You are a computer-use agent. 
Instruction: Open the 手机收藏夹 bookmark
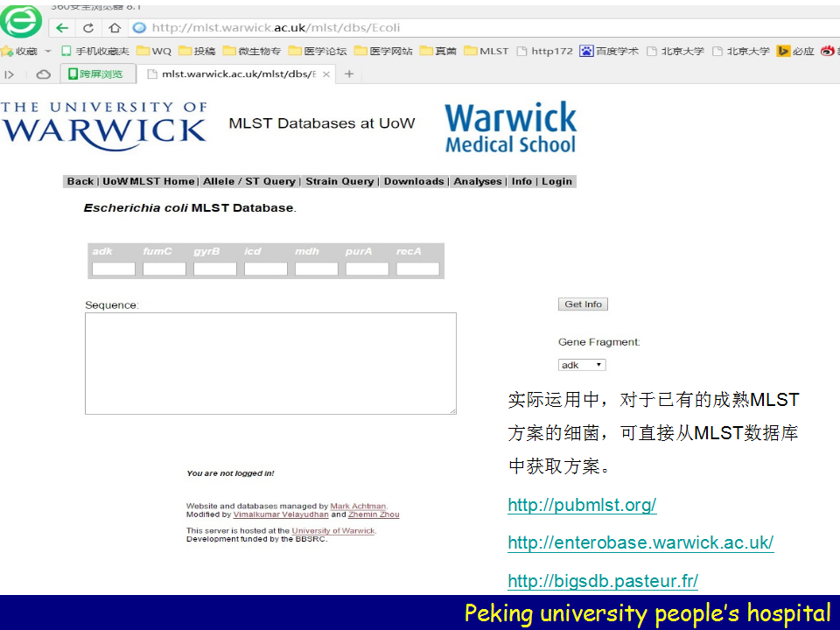[x=94, y=52]
